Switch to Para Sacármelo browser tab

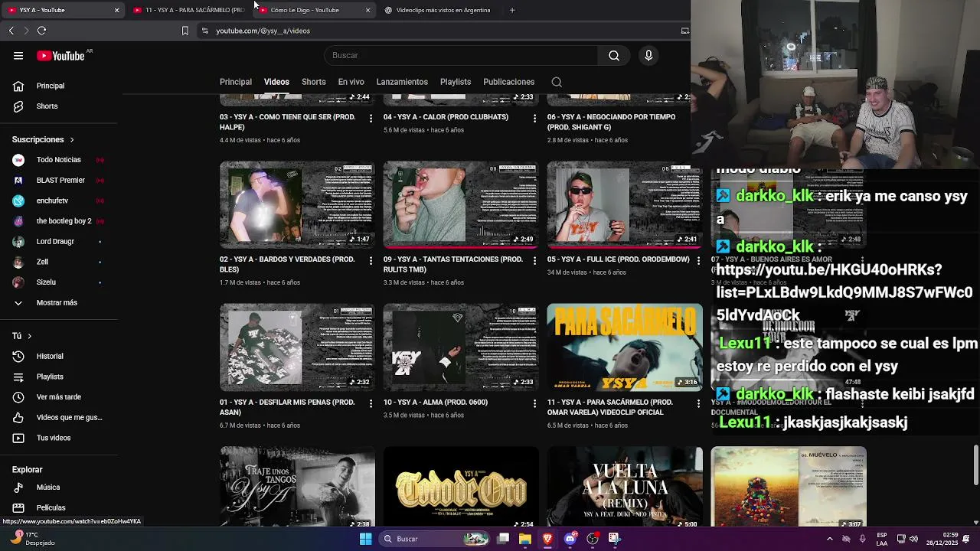pyautogui.click(x=189, y=10)
